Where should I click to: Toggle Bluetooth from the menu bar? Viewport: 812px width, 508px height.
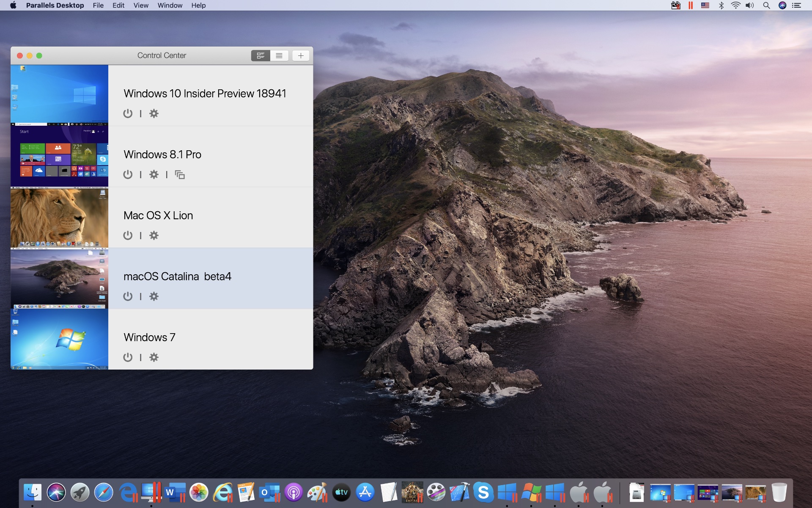pos(721,6)
